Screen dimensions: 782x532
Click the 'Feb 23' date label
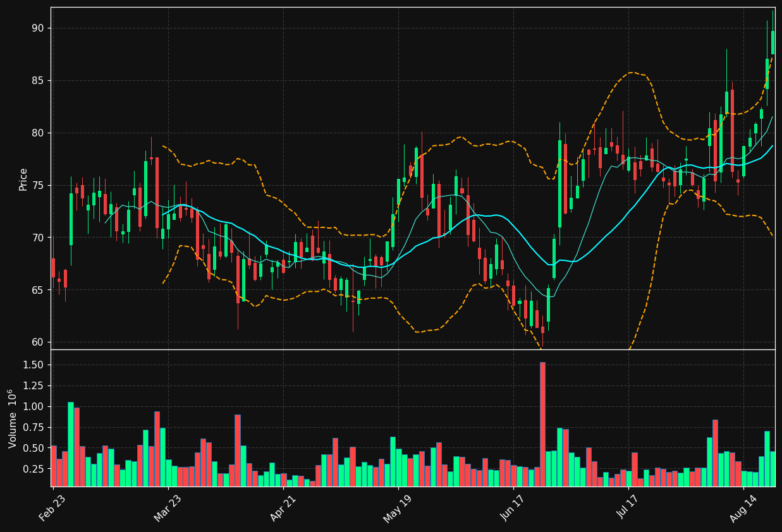pyautogui.click(x=52, y=508)
